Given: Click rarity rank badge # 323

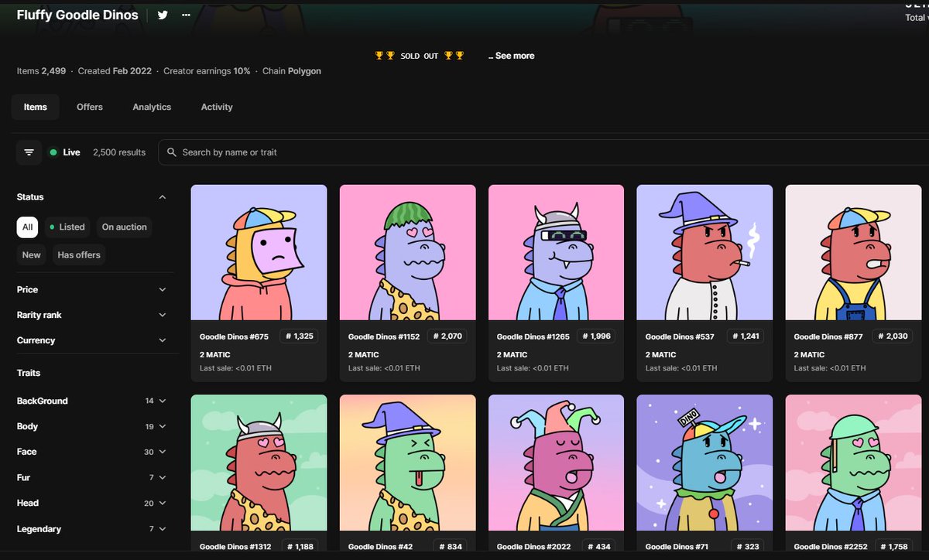Looking at the screenshot, I should [747, 547].
